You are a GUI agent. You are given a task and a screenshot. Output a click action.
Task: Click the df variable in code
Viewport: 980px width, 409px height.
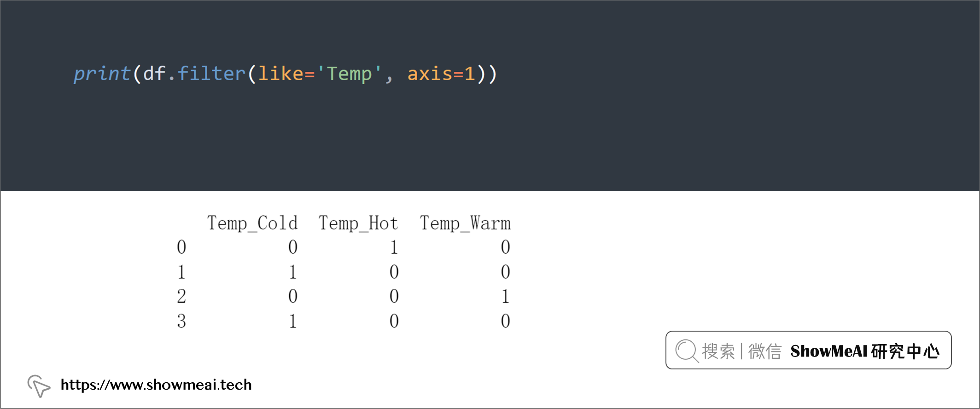click(x=154, y=74)
